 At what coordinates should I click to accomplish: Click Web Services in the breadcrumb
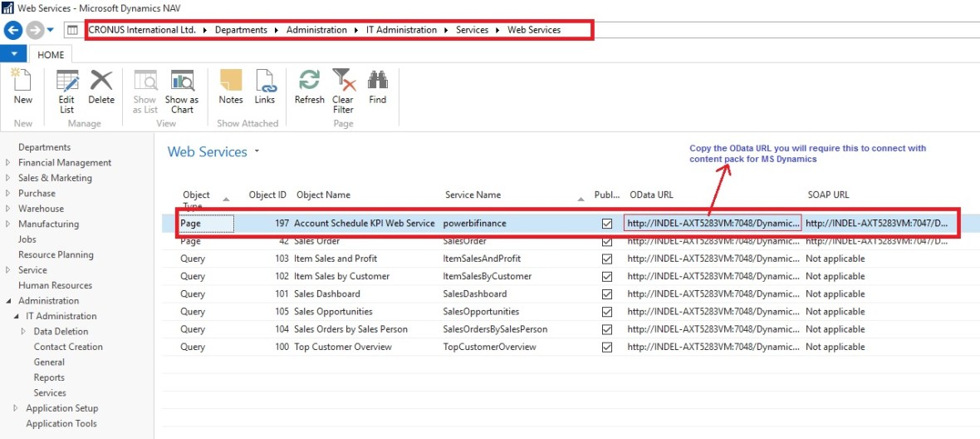[x=534, y=30]
